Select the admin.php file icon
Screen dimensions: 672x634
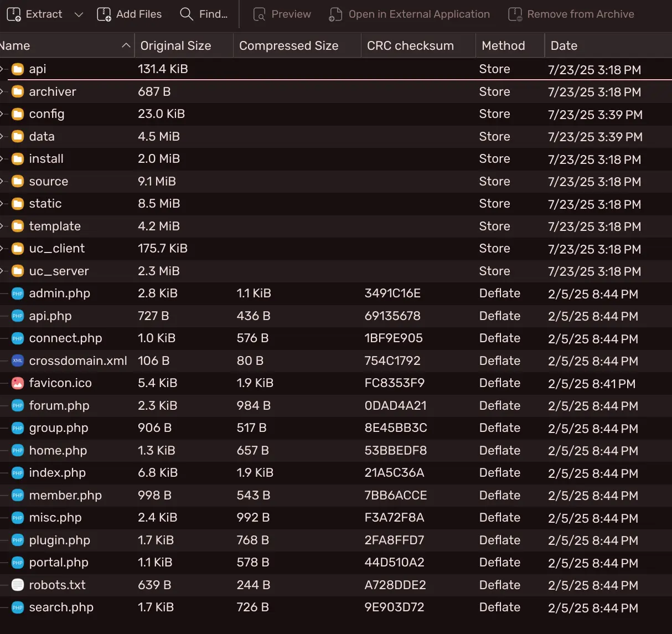click(x=18, y=293)
